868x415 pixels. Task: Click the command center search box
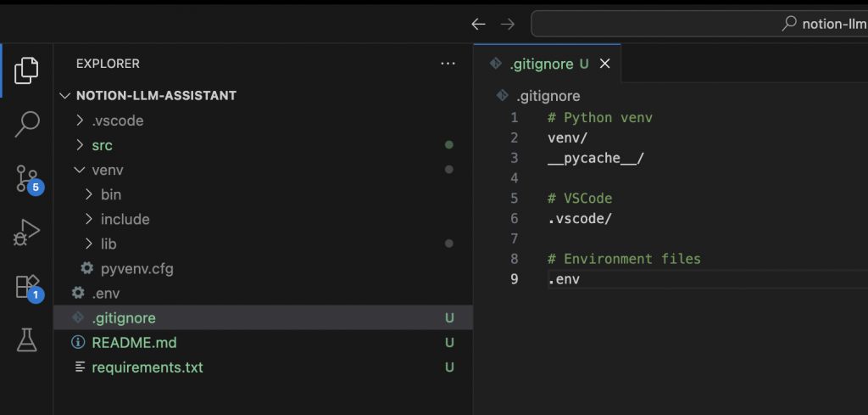pos(699,24)
